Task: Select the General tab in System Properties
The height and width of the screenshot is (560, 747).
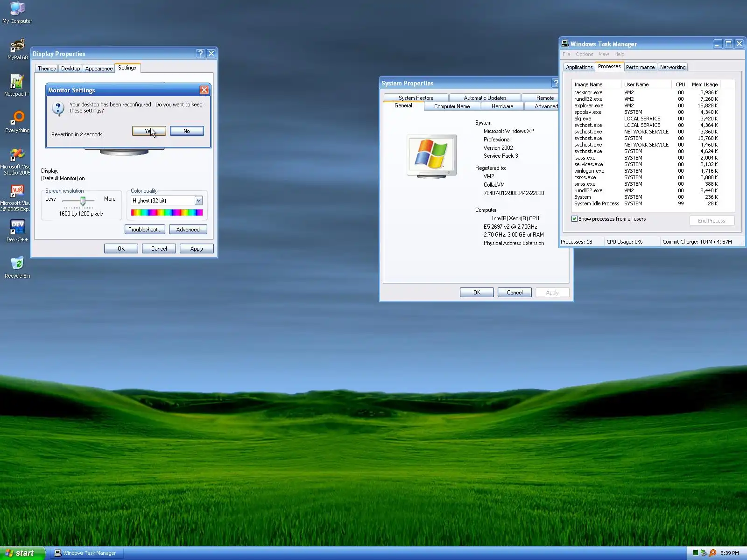Action: click(403, 106)
